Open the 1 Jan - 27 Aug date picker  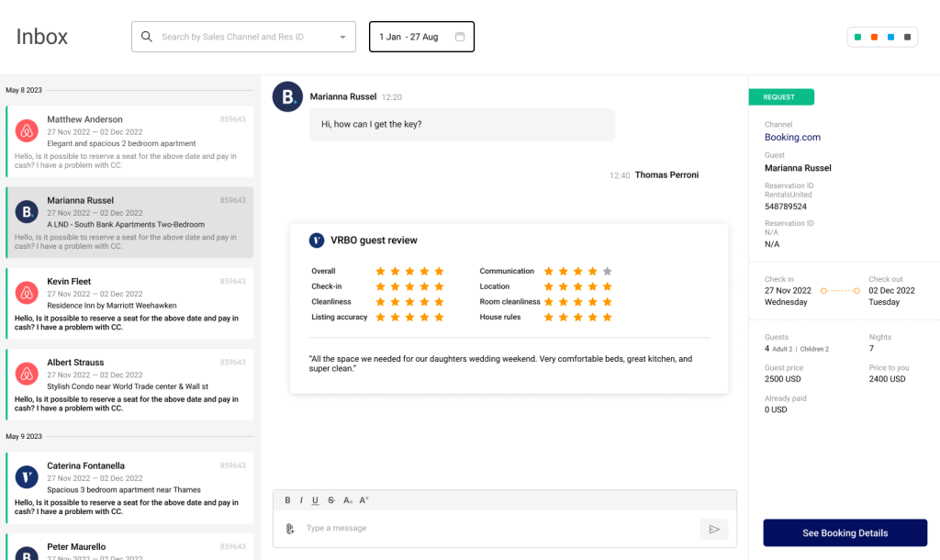coord(421,37)
